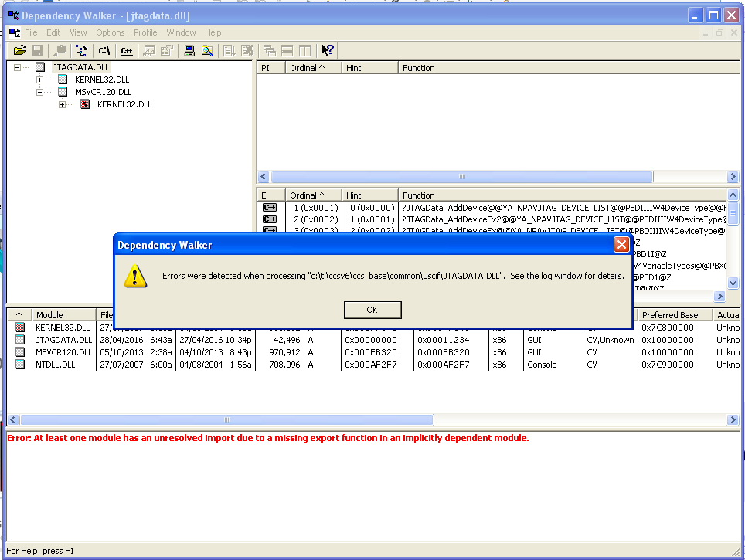Click the Start Profiling toolbar icon

[230, 50]
